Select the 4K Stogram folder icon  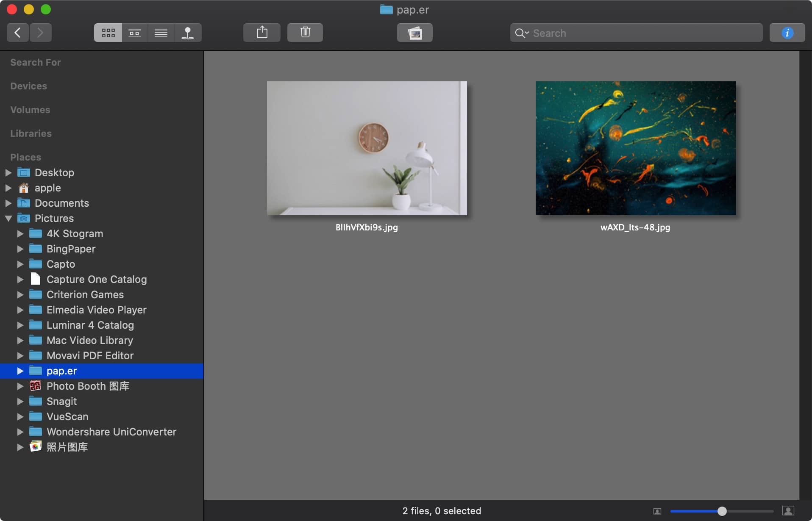pos(36,233)
